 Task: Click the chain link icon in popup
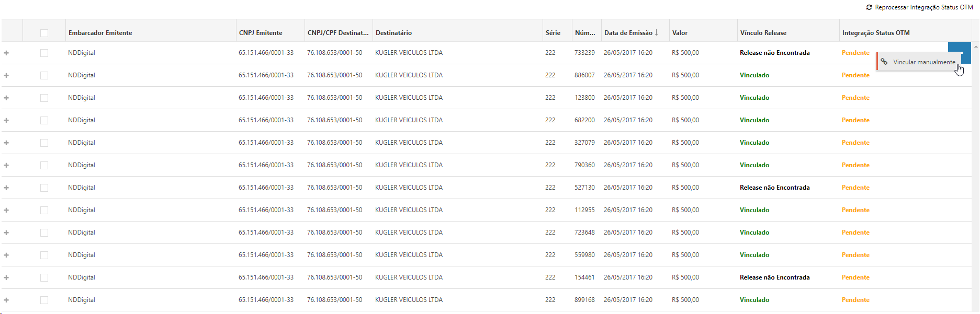(x=884, y=62)
